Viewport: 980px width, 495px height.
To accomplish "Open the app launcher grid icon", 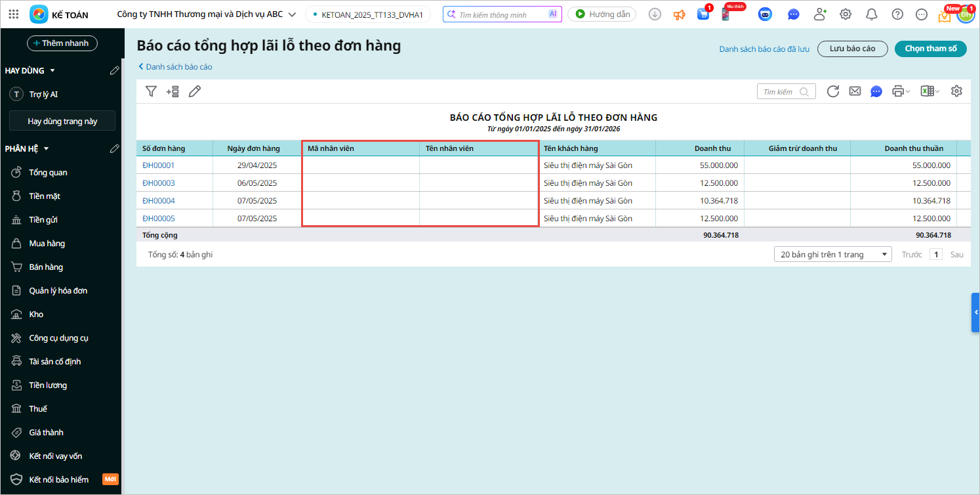I will click(x=13, y=14).
